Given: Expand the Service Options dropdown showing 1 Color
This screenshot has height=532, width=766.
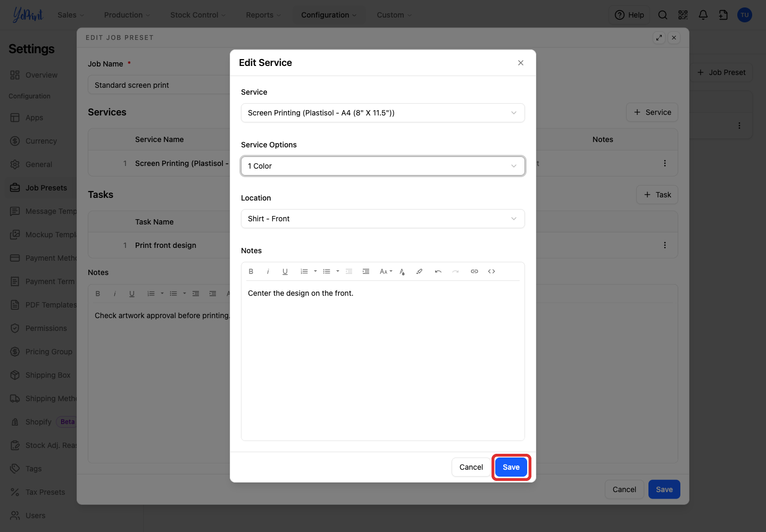Looking at the screenshot, I should [383, 166].
